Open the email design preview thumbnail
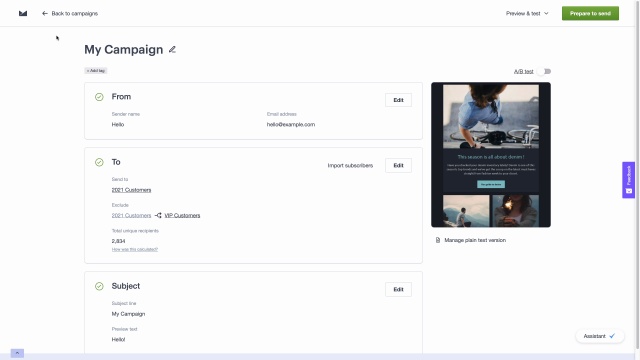Image resolution: width=640 pixels, height=360 pixels. click(491, 155)
